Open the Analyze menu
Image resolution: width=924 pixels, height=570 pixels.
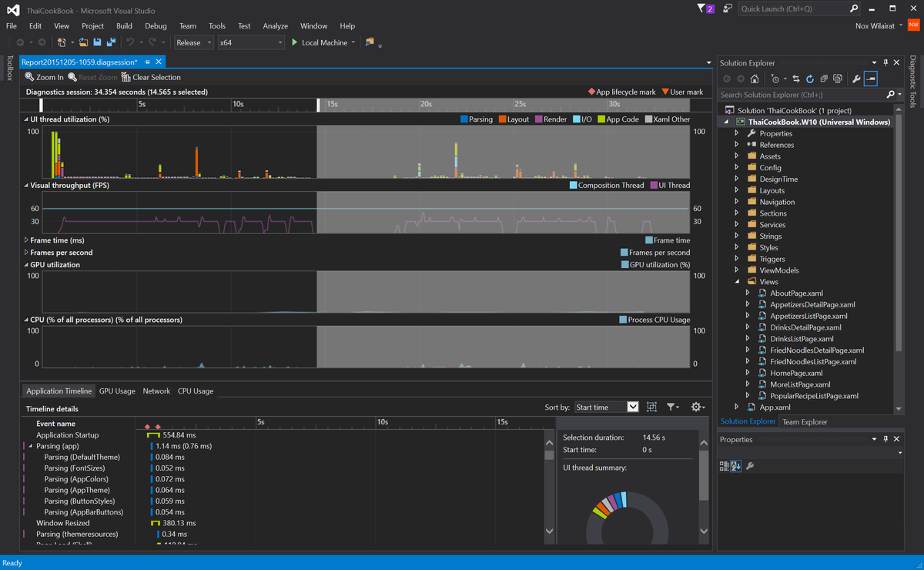coord(275,25)
